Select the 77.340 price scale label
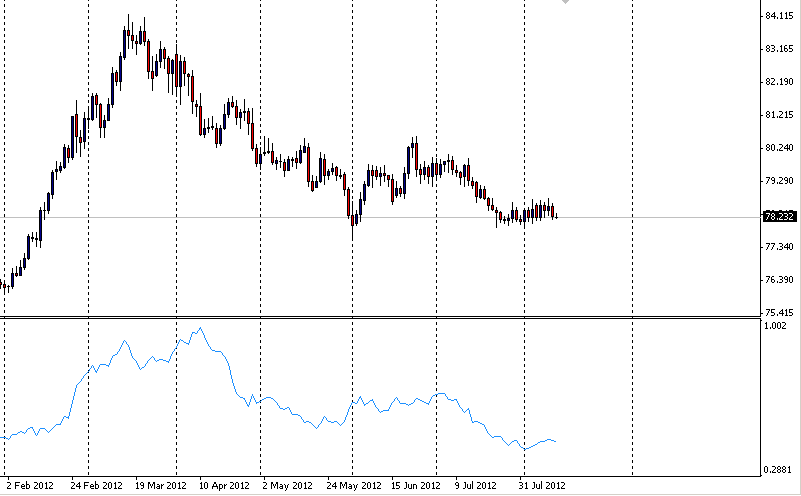Image resolution: width=801 pixels, height=496 pixels. pos(780,247)
